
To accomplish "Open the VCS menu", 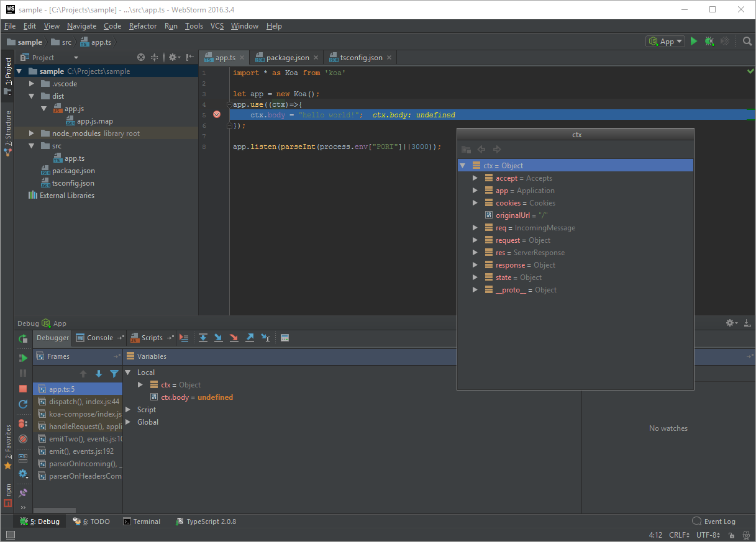I will [x=217, y=26].
